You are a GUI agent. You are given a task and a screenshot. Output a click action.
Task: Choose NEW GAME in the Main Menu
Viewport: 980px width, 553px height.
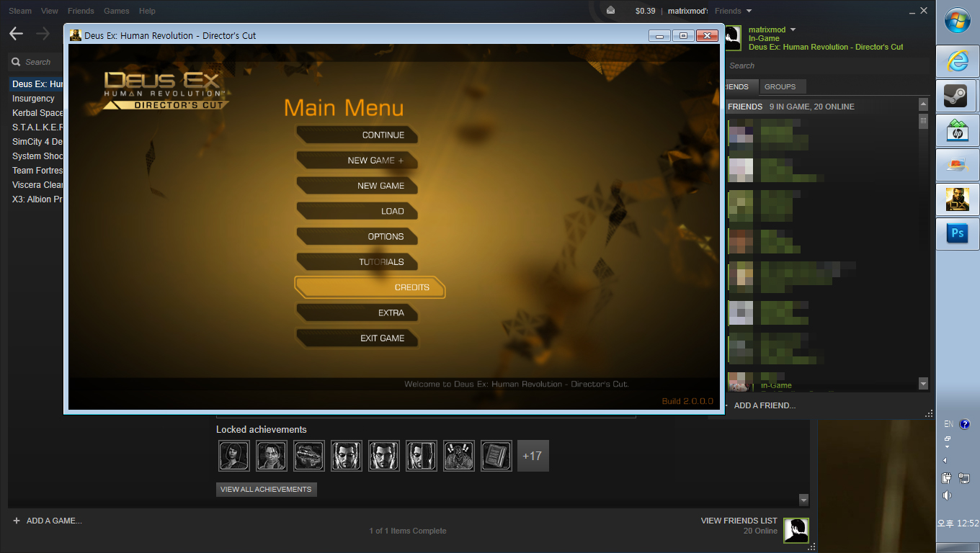point(357,186)
